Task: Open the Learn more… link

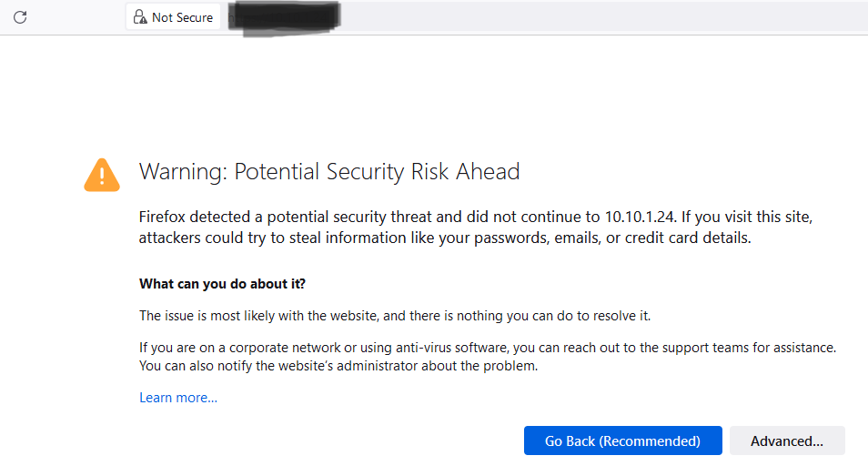Action: click(178, 398)
